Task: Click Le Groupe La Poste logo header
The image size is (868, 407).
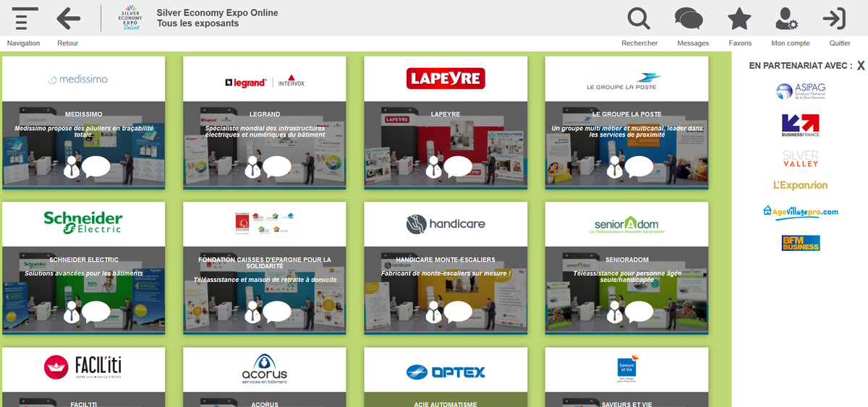Action: [625, 82]
